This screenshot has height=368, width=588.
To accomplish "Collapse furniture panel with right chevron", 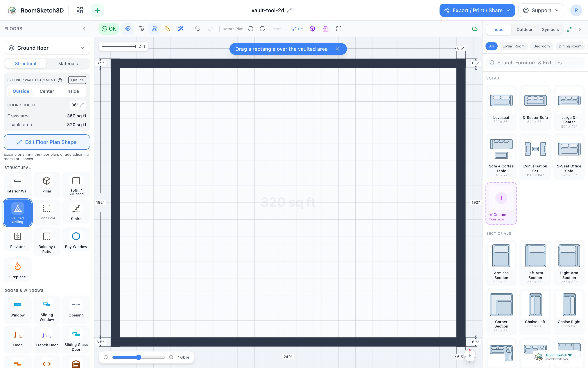I will [580, 29].
